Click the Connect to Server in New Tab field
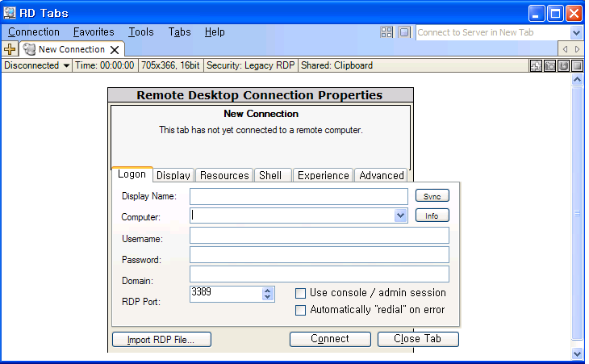Image resolution: width=589 pixels, height=364 pixels. 493,32
